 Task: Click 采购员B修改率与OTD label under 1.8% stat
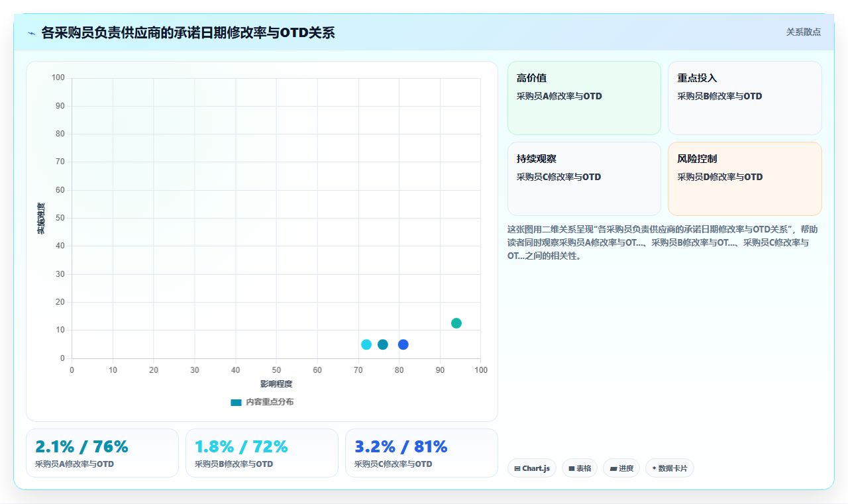point(234,464)
